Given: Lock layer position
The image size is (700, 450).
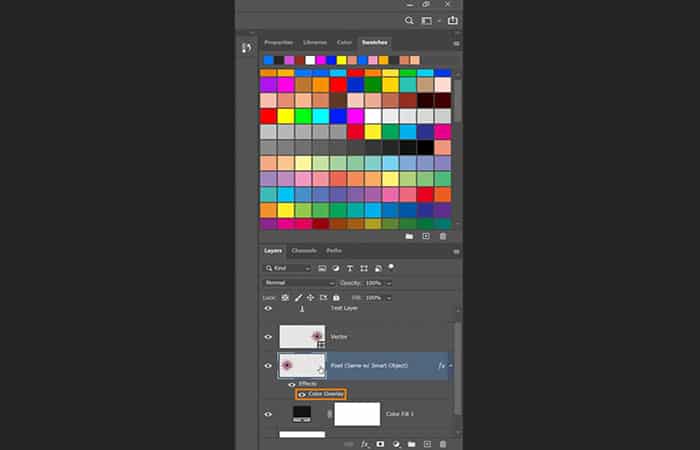Looking at the screenshot, I should [x=311, y=298].
